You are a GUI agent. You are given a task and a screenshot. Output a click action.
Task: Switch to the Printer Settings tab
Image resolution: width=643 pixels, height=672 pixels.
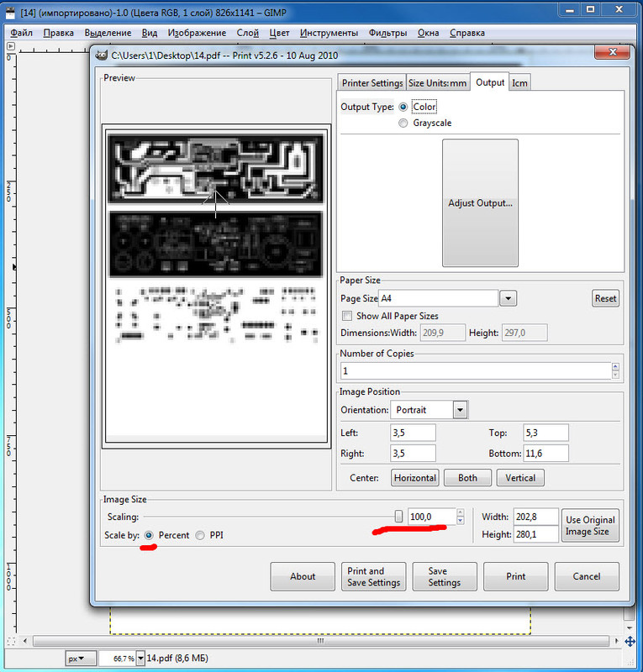click(x=372, y=82)
